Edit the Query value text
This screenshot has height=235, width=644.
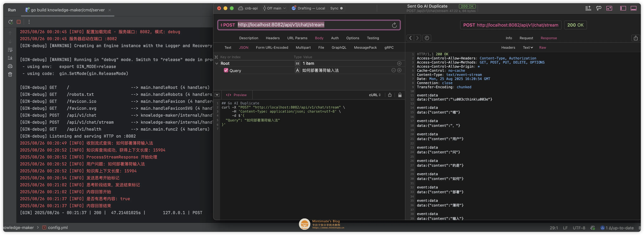[321, 71]
